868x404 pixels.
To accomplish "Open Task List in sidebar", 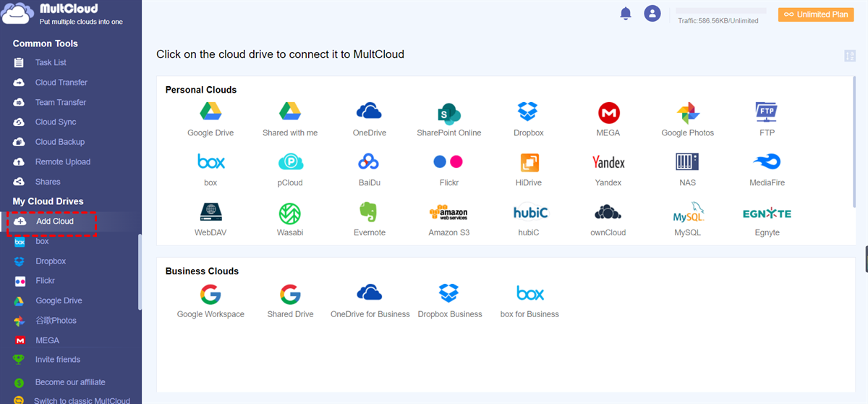I will coord(51,63).
